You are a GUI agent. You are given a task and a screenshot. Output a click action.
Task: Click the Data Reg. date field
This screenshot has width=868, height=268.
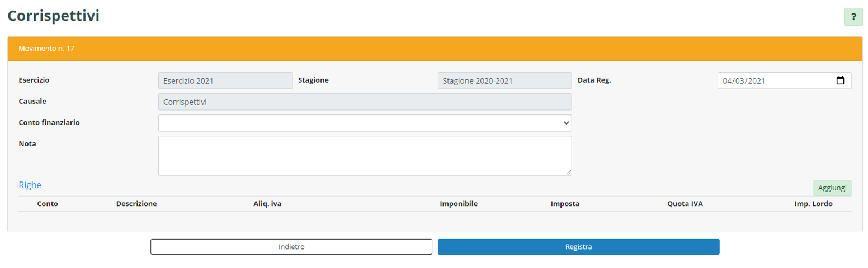pos(772,80)
